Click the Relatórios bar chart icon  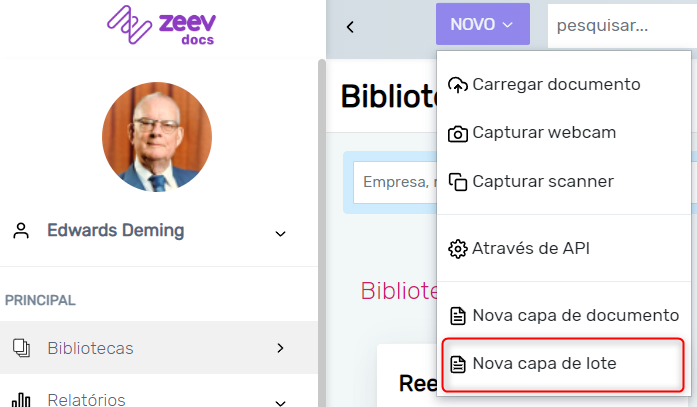coord(21,400)
